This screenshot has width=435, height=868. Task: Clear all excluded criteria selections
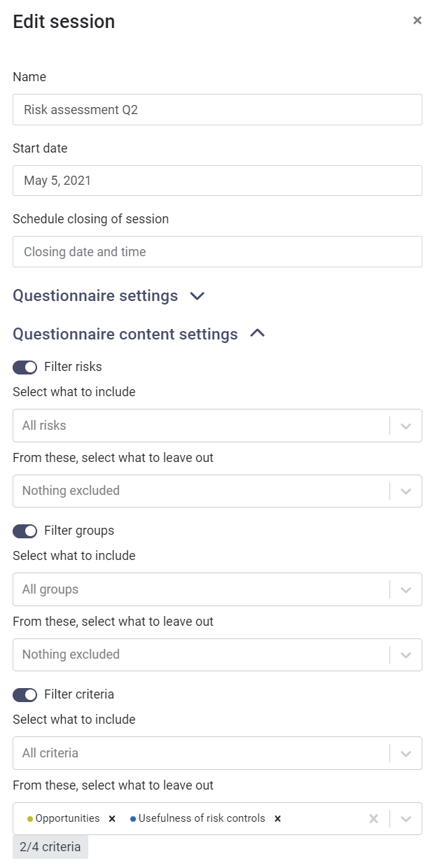[x=374, y=818]
